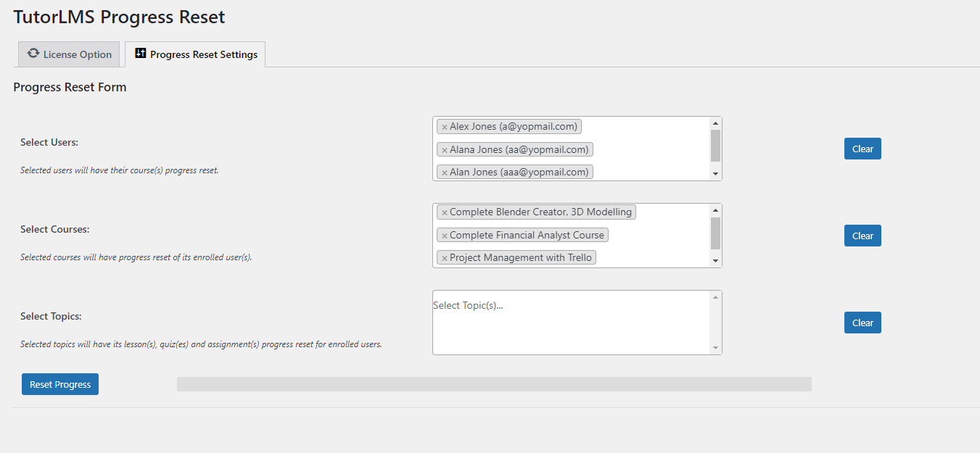Screen dimensions: 980x453
Task: Click the Alana Jones (aa@yopmail.com) tag text
Action: [x=519, y=149]
